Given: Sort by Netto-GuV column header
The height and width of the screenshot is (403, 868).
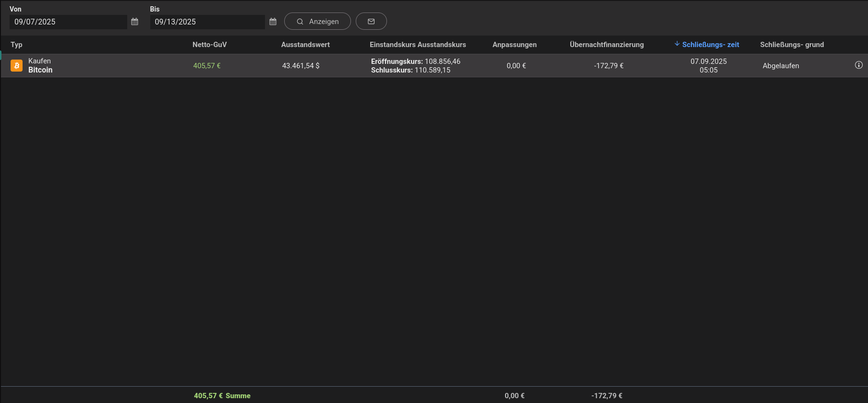Looking at the screenshot, I should (x=209, y=45).
